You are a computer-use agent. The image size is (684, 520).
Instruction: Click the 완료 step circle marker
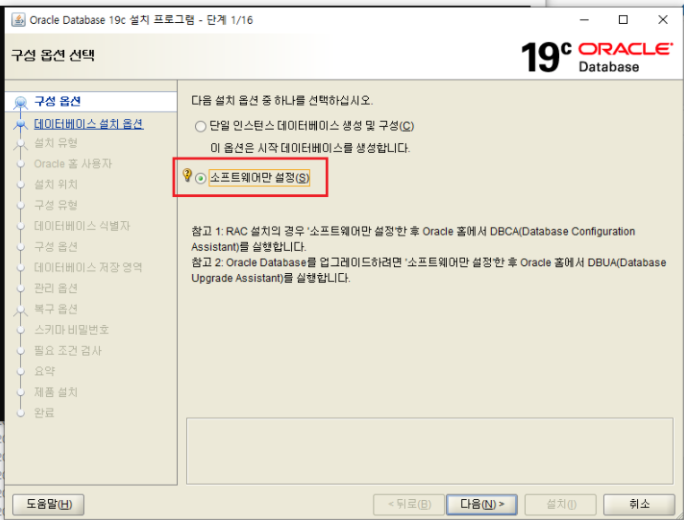[21, 413]
